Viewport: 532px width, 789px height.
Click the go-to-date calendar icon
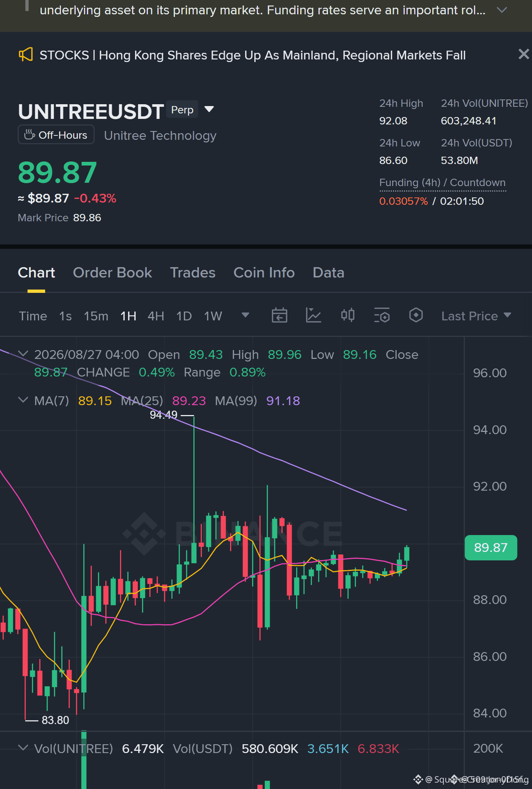point(280,315)
